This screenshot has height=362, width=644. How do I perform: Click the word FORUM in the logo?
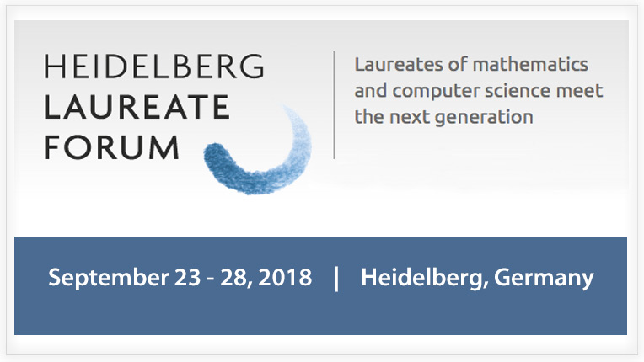pyautogui.click(x=111, y=147)
